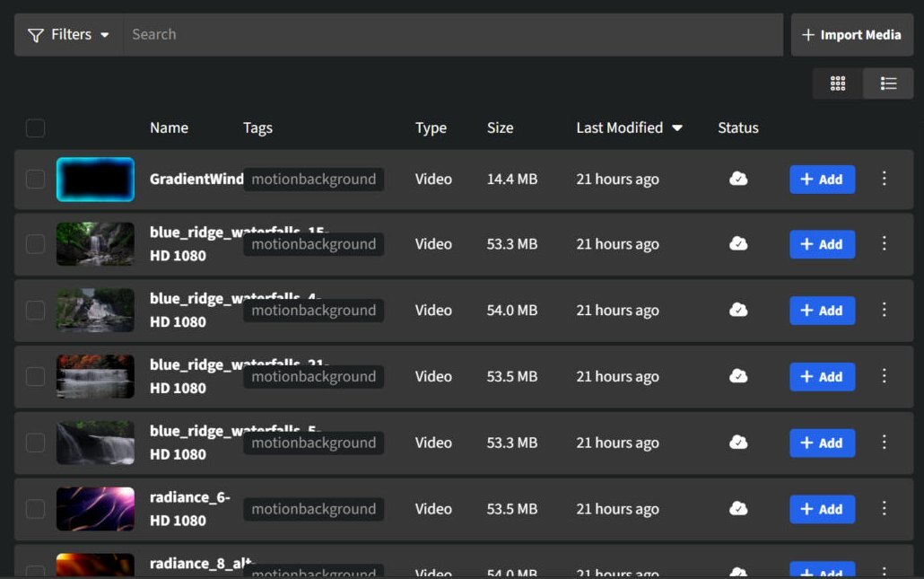
Task: Open three-dot menu for blue_ridge_waterfalls_5
Action: (x=884, y=443)
